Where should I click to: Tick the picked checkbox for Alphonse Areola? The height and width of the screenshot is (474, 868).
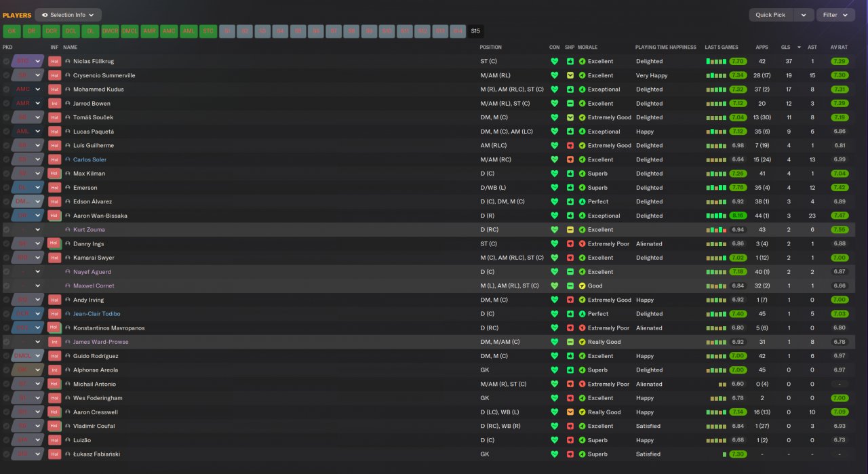[x=6, y=370]
